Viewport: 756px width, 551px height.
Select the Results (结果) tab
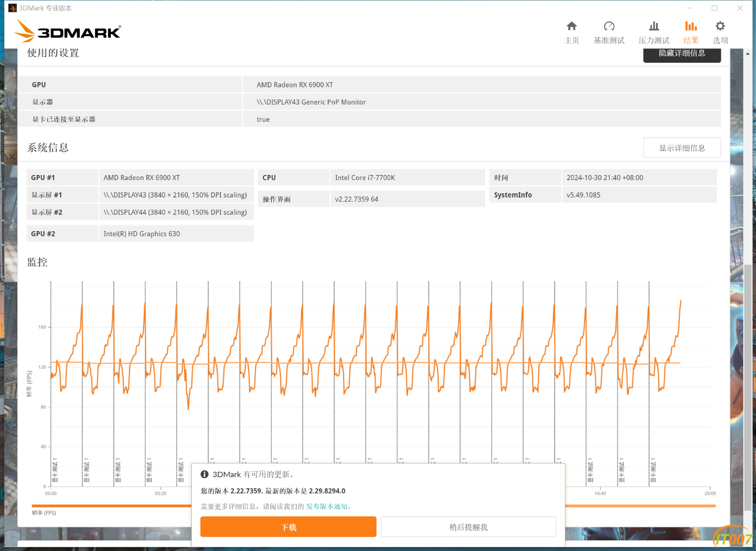691,33
